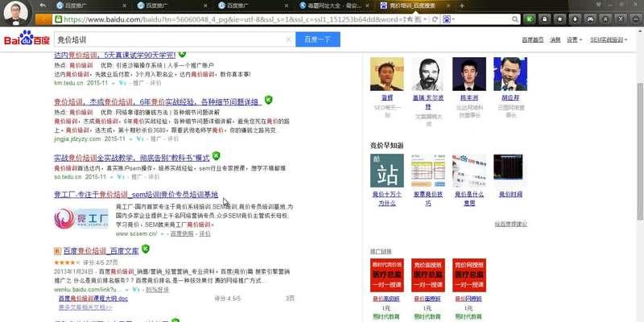The width and height of the screenshot is (644, 322).
Task: Click the star favorites toolbar icon
Action: pos(559,19)
